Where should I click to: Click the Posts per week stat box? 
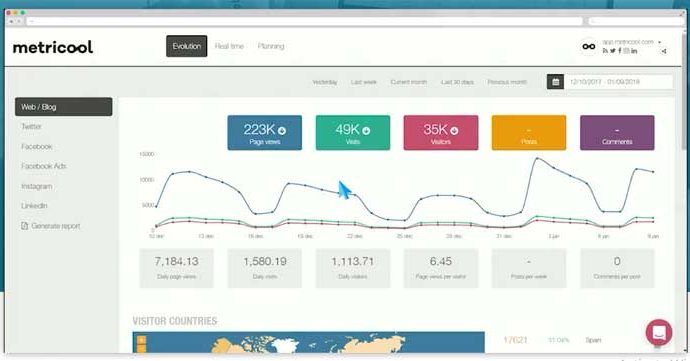click(x=529, y=268)
